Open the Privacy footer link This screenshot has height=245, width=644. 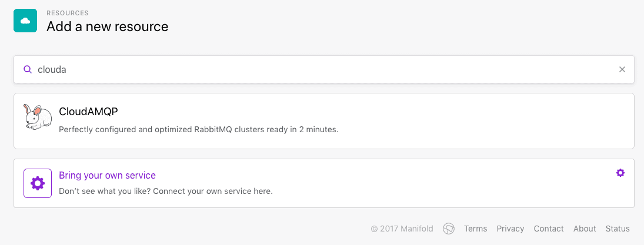tap(510, 229)
